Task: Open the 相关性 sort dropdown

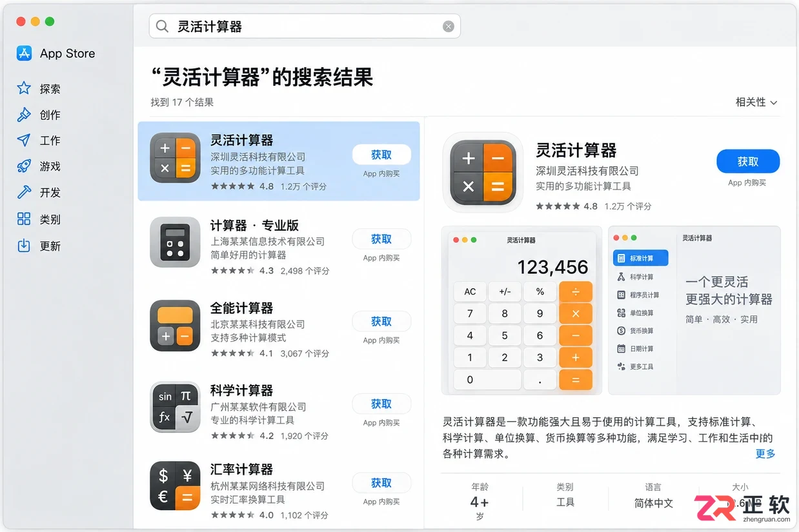Action: [x=756, y=102]
